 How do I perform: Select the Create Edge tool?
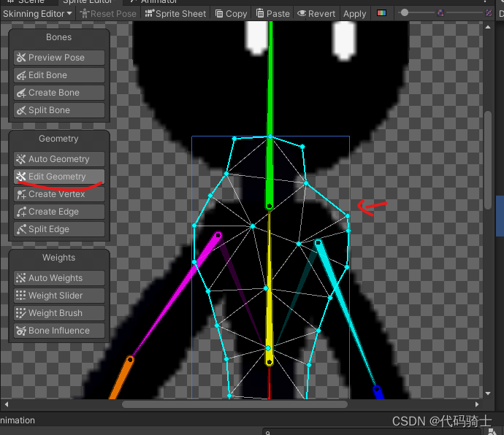[59, 212]
